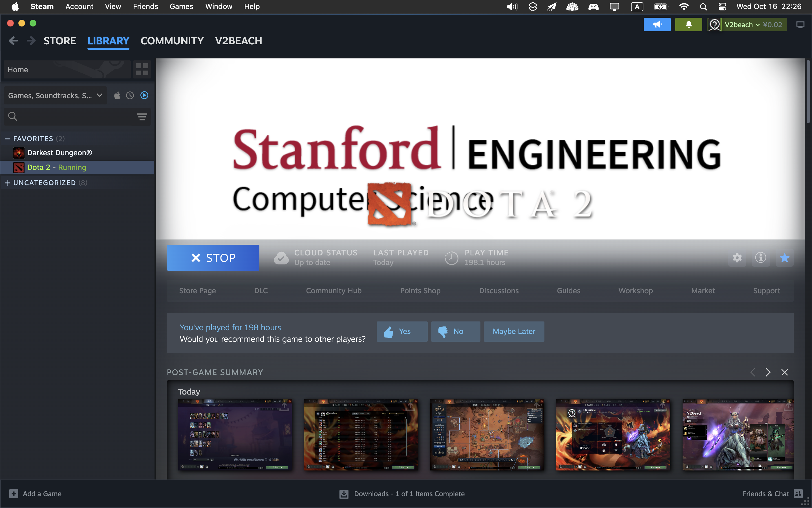Visit the Points Shop
This screenshot has height=508, width=812.
point(420,291)
